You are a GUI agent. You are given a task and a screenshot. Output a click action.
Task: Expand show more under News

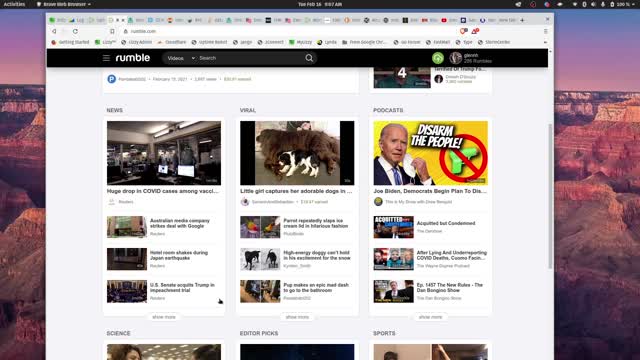click(164, 317)
